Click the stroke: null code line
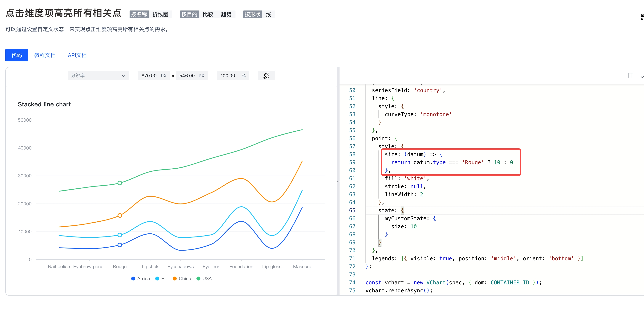The width and height of the screenshot is (644, 312). [405, 186]
